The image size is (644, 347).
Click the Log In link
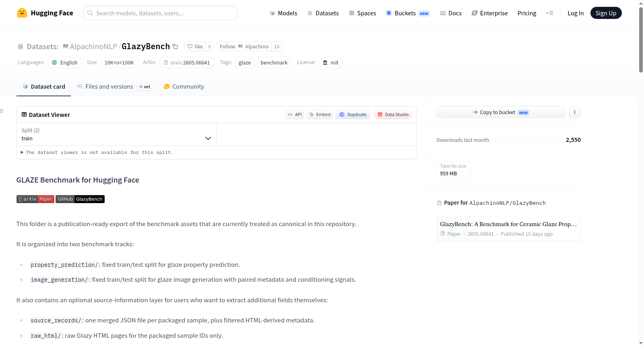tap(576, 13)
